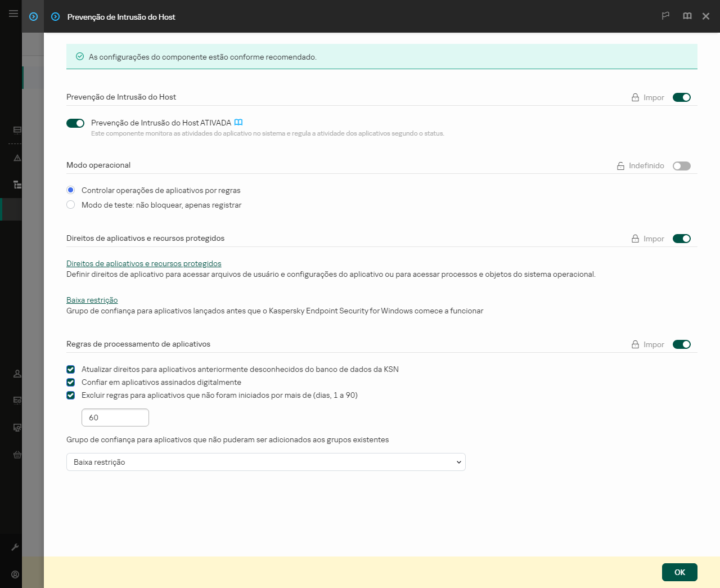
Task: Open alerts via the warning triangle sidebar icon
Action: 17,158
